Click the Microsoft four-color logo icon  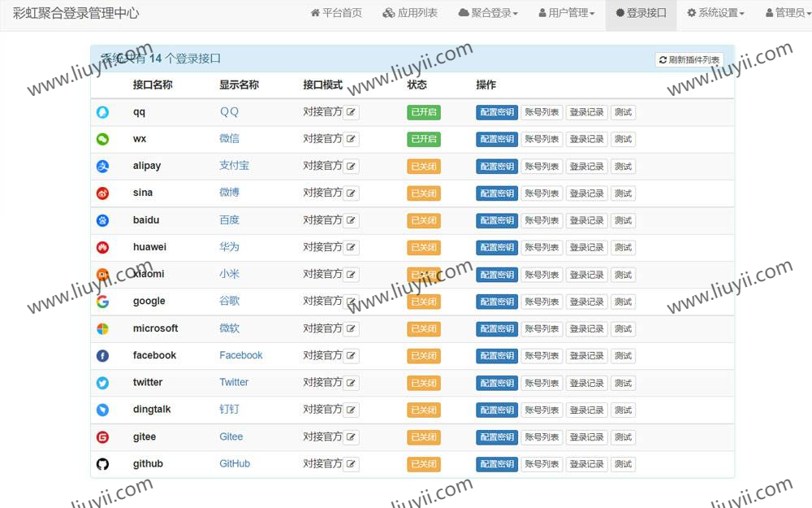pyautogui.click(x=102, y=328)
